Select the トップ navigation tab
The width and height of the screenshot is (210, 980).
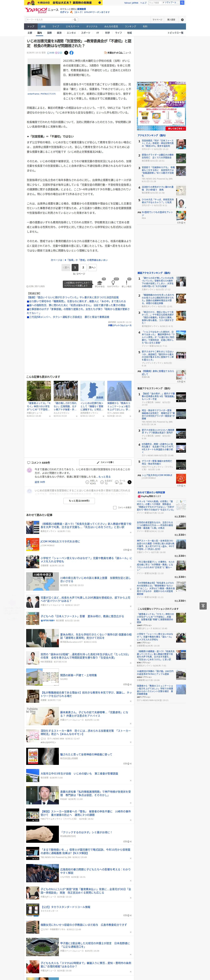coord(31,27)
